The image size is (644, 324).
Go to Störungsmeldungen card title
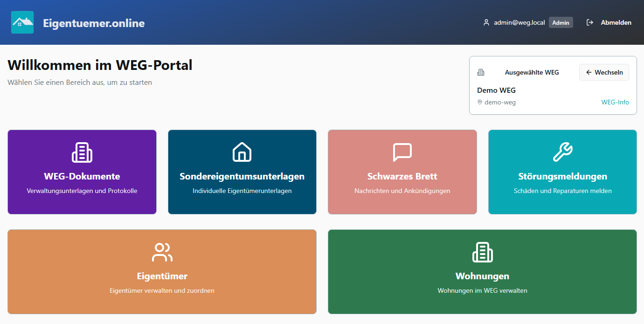tap(562, 176)
